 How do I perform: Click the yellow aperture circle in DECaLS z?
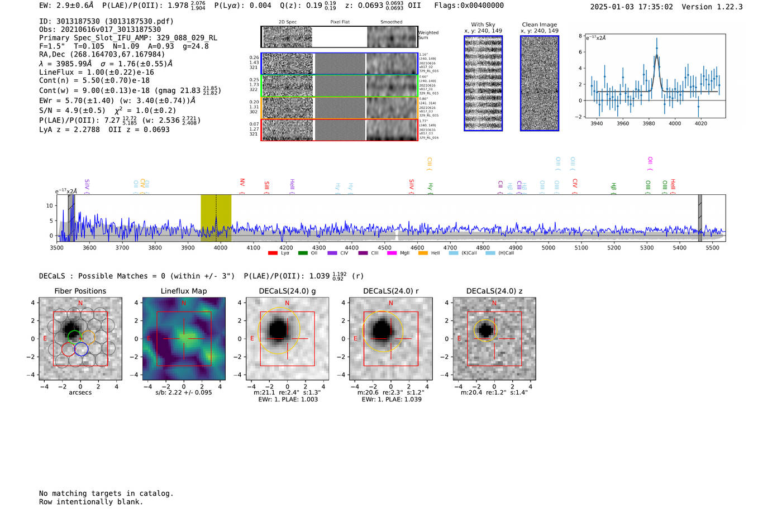(x=485, y=330)
